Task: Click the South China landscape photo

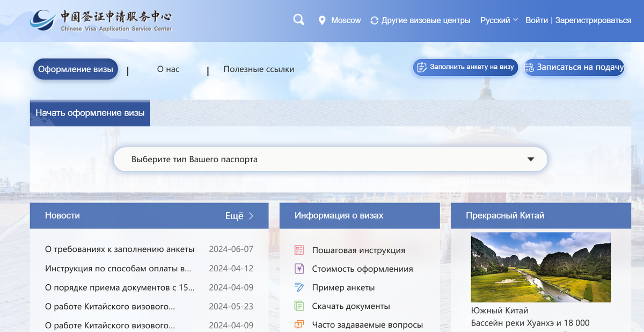Action: (541, 267)
